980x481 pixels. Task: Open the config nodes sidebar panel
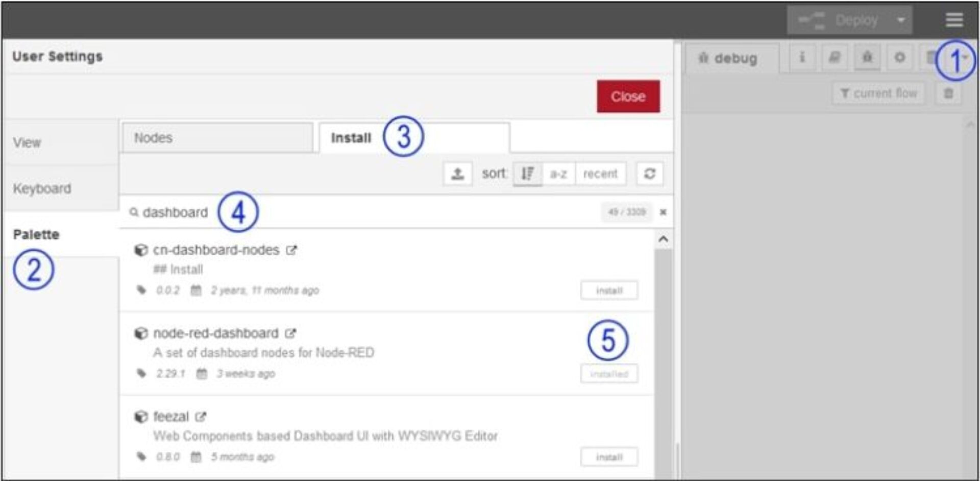point(900,57)
